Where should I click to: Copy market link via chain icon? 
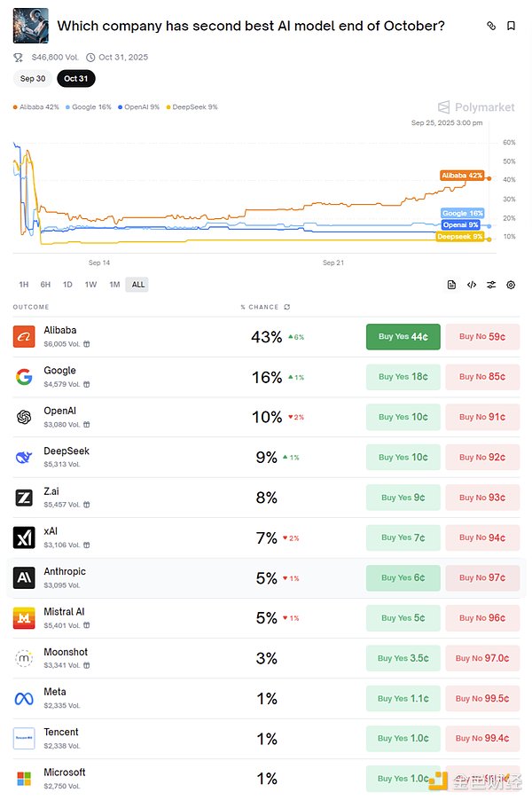[x=490, y=26]
